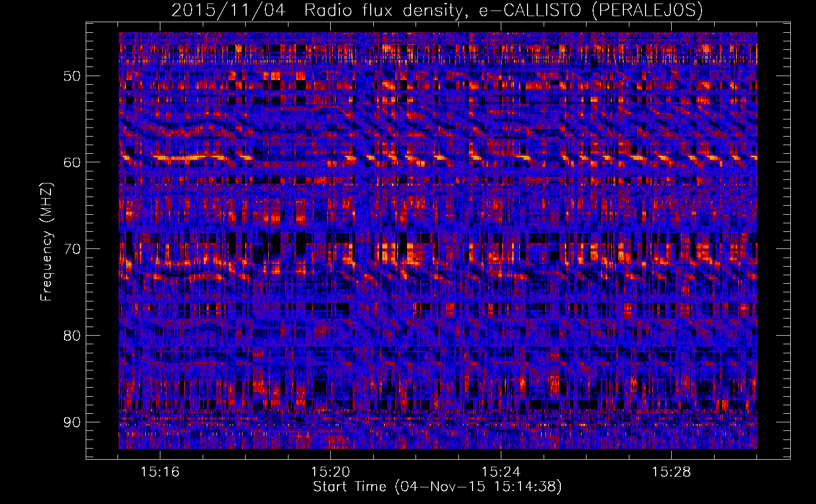The width and height of the screenshot is (816, 504).
Task: Click the plot title 'Radio flux density, e-CALLISTO (PERALEJOS)'
Action: (503, 11)
